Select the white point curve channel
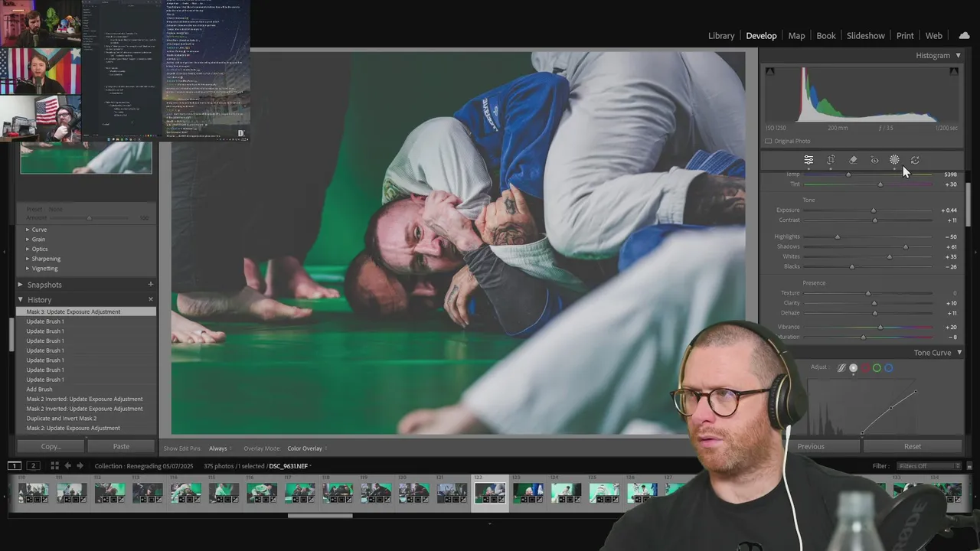The height and width of the screenshot is (551, 980). click(854, 368)
